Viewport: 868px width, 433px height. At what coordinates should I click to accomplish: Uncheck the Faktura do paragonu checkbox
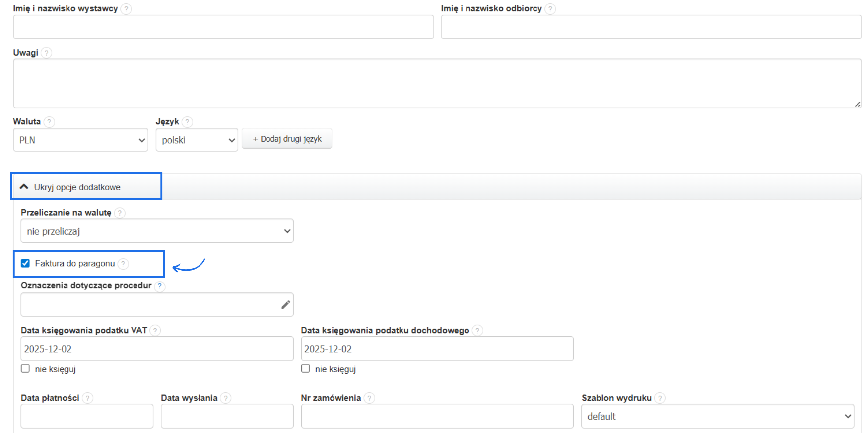[x=25, y=263]
